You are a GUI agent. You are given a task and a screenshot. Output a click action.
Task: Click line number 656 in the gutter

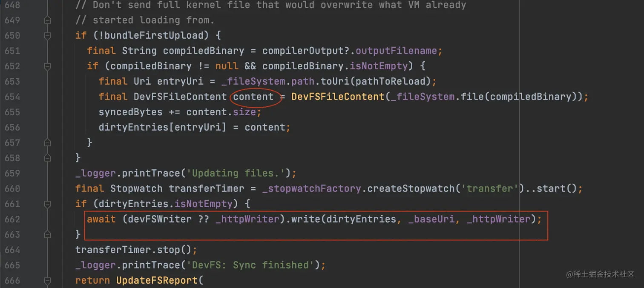[x=12, y=127]
